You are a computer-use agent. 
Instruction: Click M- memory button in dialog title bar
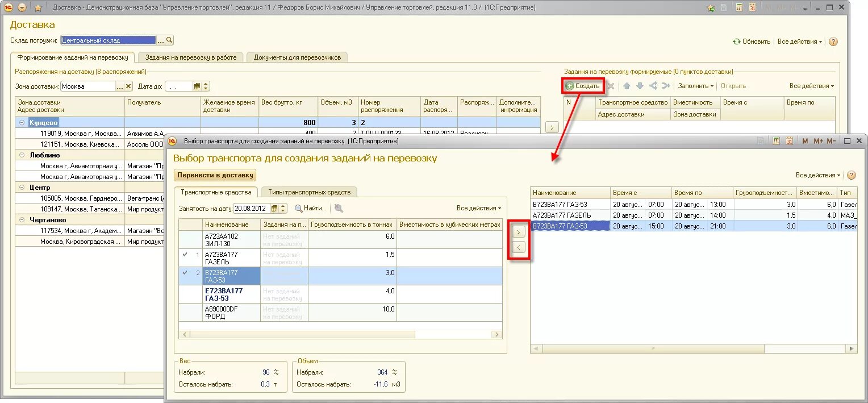point(831,141)
